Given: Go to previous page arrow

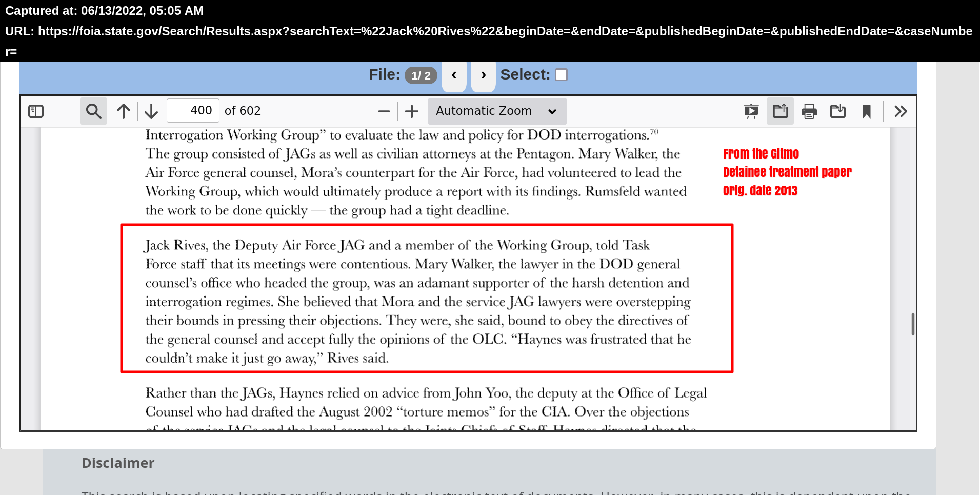Looking at the screenshot, I should [x=124, y=111].
